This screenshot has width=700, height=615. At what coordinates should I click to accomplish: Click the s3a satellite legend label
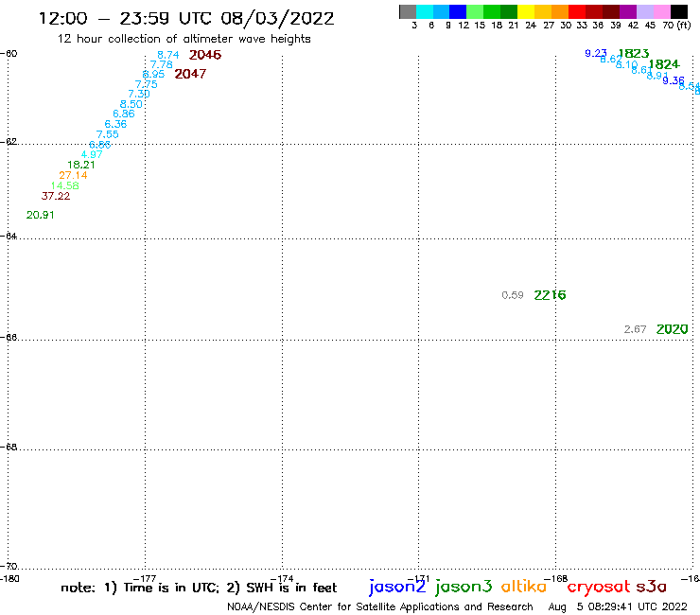652,588
